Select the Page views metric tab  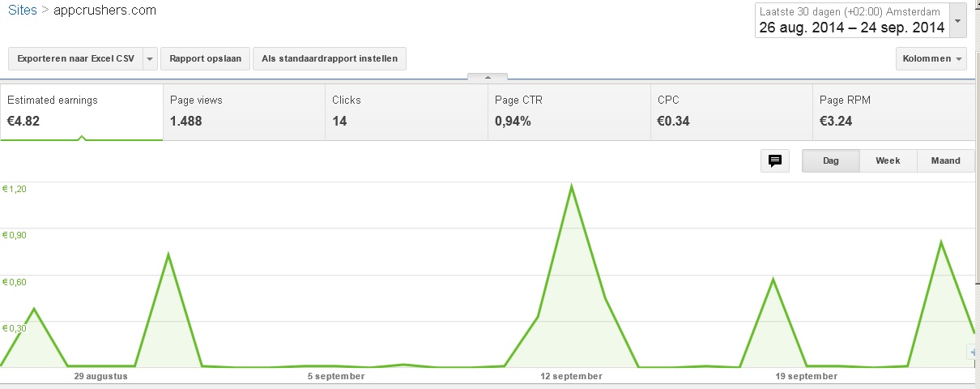click(244, 112)
